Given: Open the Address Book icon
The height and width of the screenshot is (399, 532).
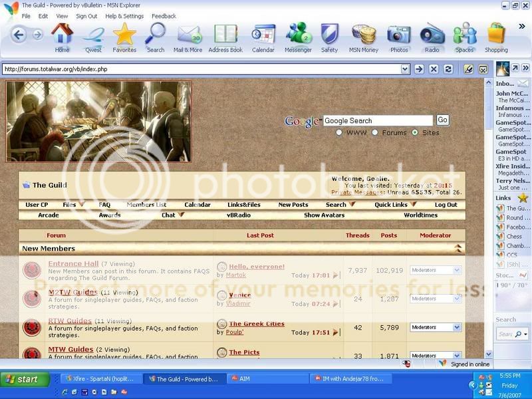Looking at the screenshot, I should 225,39.
